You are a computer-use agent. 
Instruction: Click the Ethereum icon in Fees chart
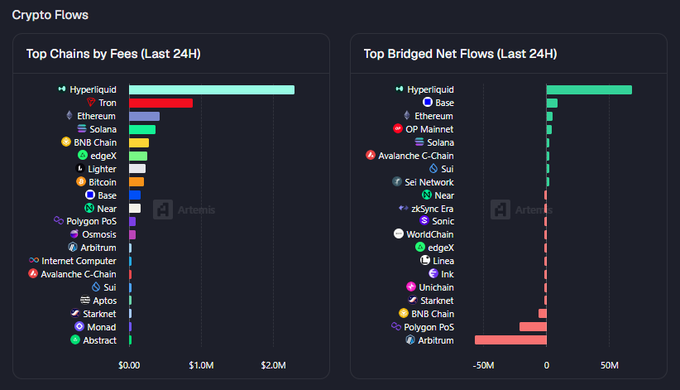tap(69, 115)
